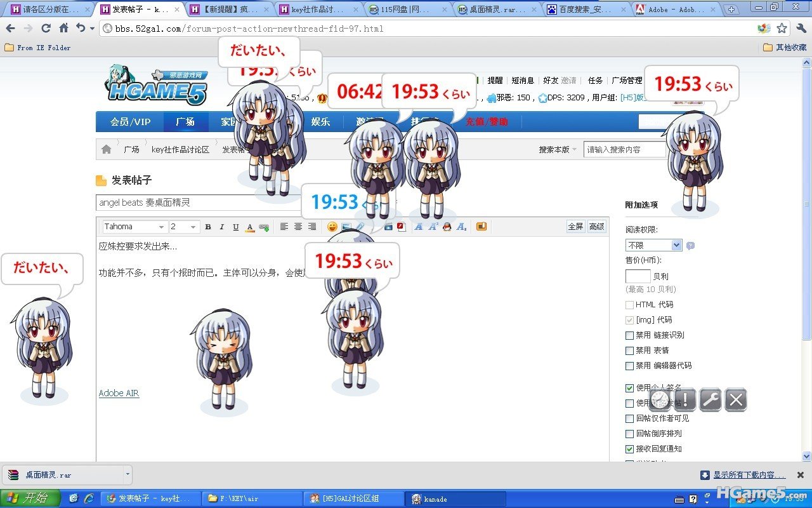Image resolution: width=812 pixels, height=508 pixels.
Task: Open the Chrome wrench settings menu
Action: [801, 29]
